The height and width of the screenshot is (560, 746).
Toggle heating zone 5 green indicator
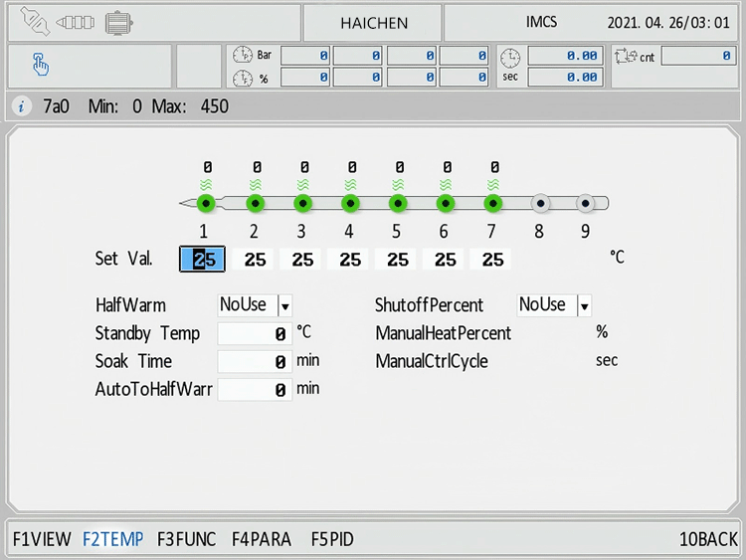[398, 204]
